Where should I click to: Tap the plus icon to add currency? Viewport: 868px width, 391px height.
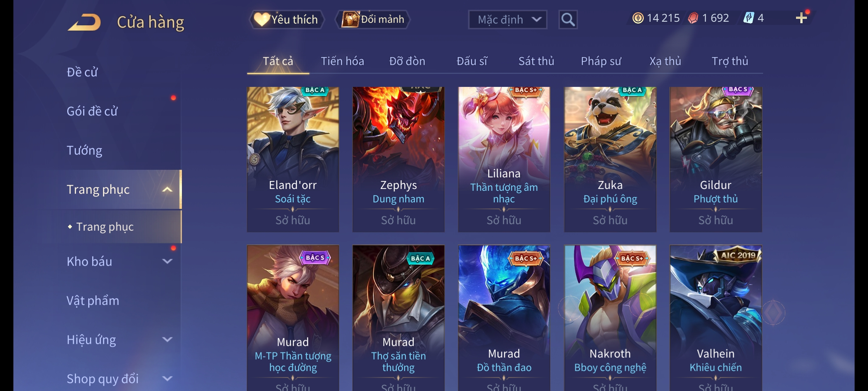click(x=801, y=18)
